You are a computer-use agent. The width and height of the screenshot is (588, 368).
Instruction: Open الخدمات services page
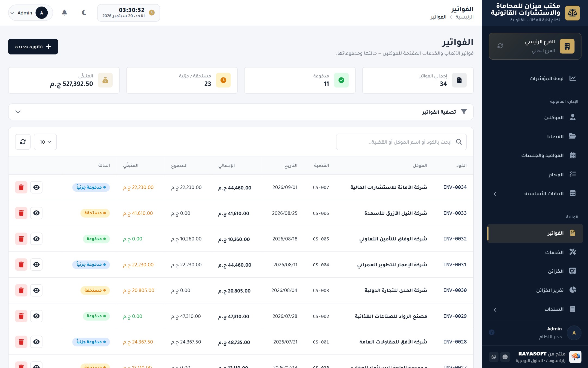[x=535, y=252]
